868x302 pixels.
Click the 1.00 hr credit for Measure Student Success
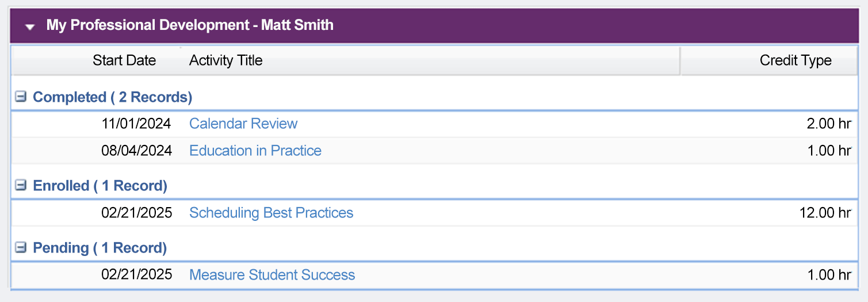829,275
